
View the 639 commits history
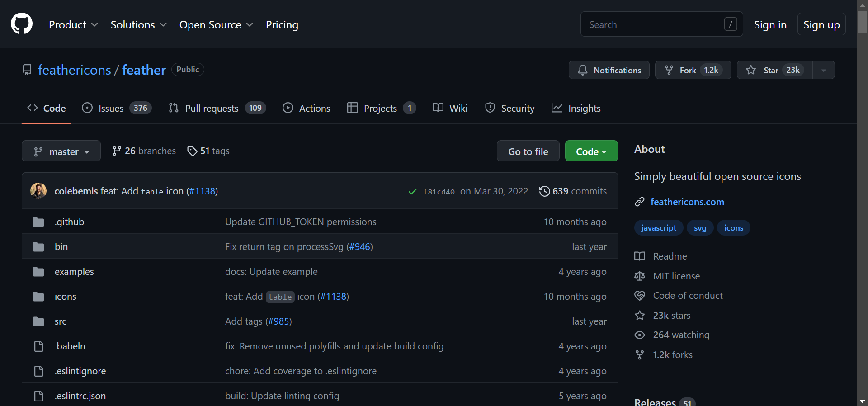click(573, 191)
